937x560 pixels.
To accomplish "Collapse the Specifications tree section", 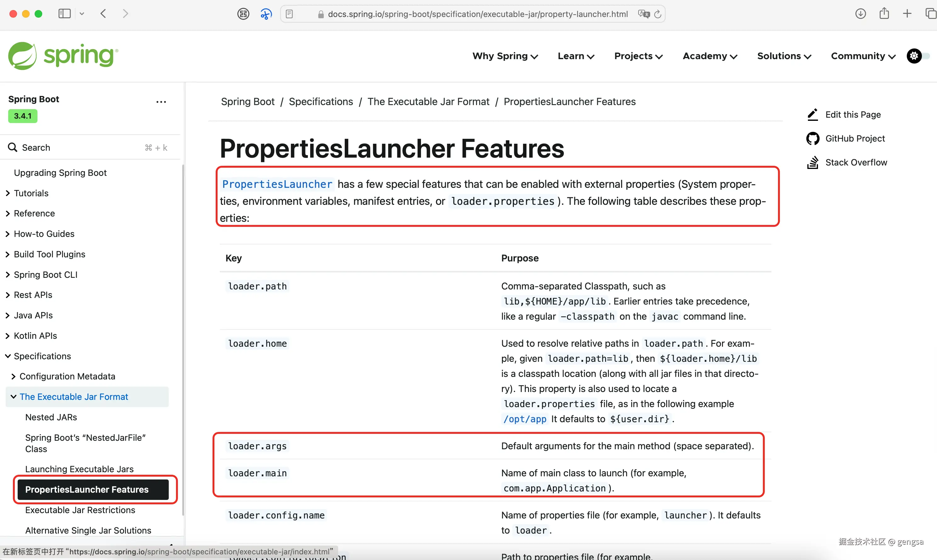I will 8,356.
